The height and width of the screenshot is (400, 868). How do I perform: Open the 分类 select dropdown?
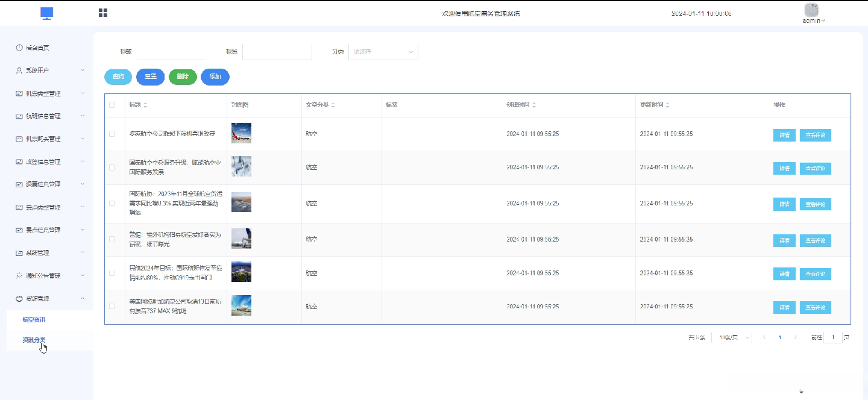click(383, 52)
